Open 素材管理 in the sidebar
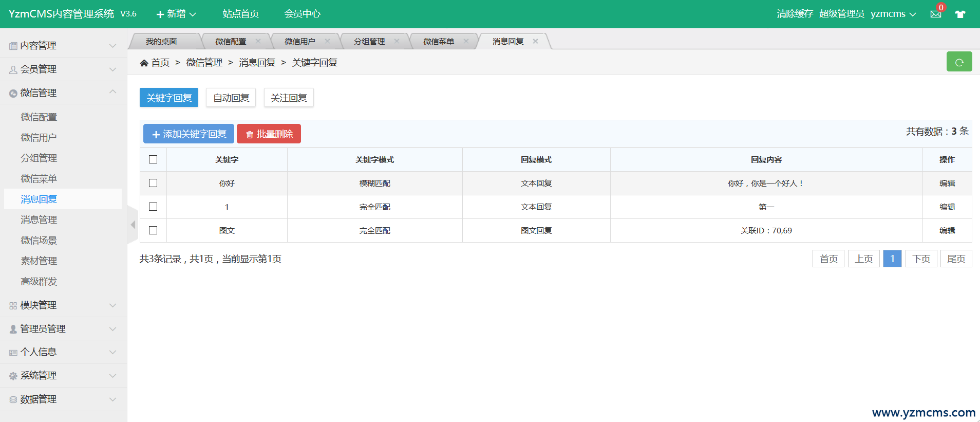980x422 pixels. point(39,261)
